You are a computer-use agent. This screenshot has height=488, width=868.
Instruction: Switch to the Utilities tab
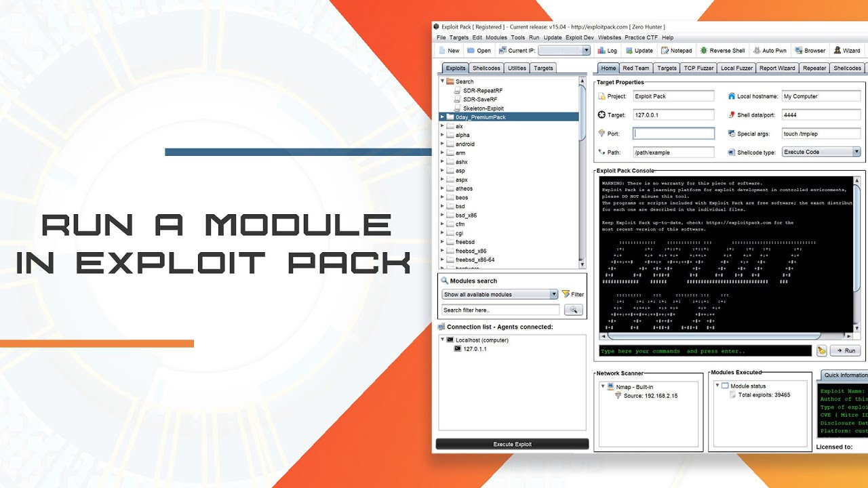pos(517,68)
